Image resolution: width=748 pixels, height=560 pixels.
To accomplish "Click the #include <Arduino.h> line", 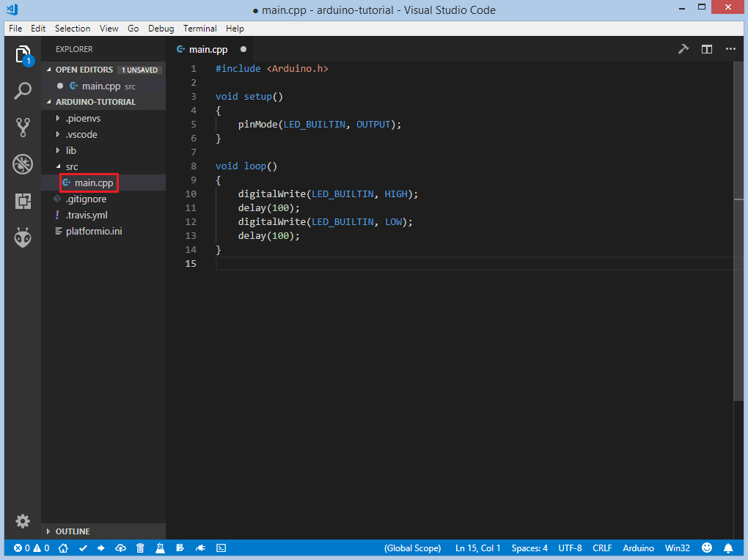I will (x=272, y=69).
